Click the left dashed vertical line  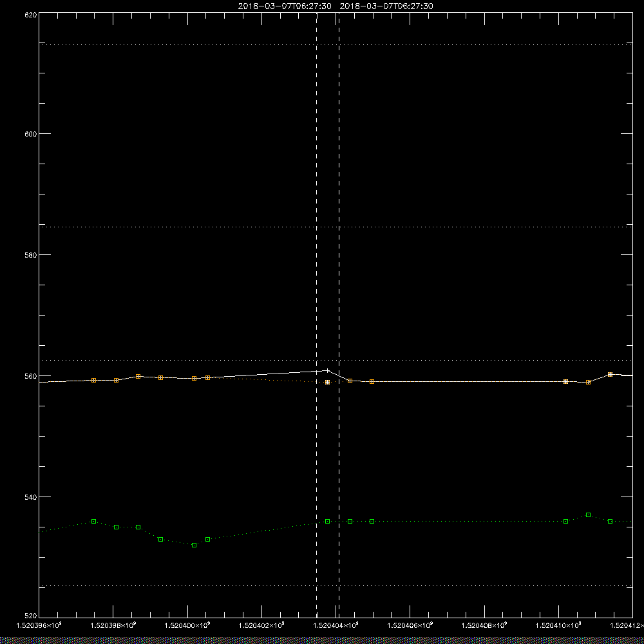[316, 315]
